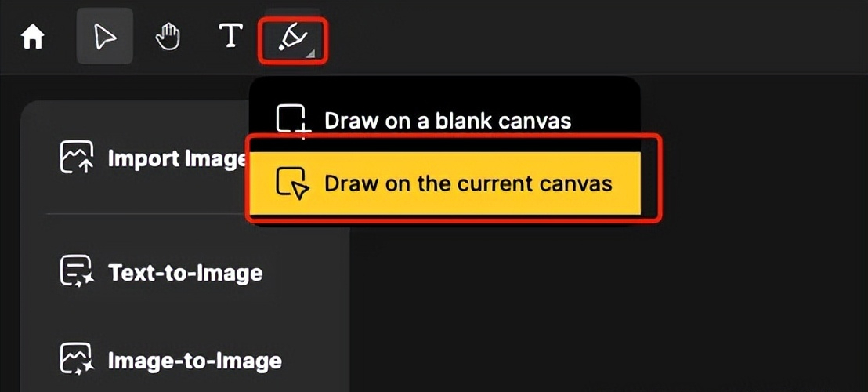Select the arrow pointer tool
The height and width of the screenshot is (392, 868).
pyautogui.click(x=104, y=37)
